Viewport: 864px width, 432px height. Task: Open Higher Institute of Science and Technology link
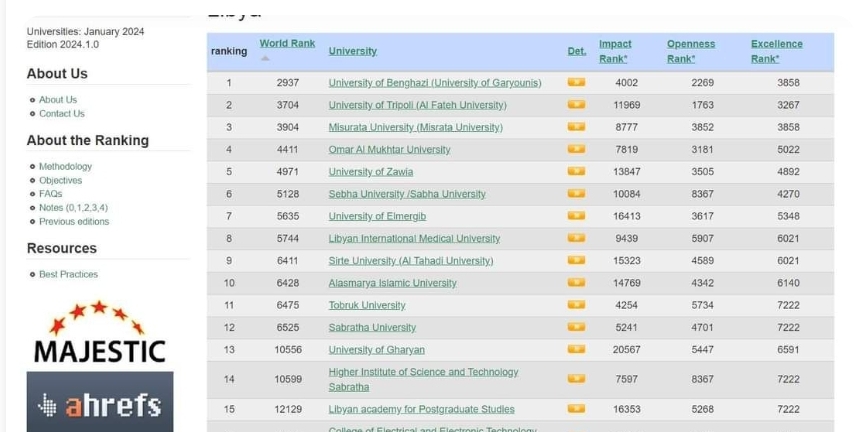pos(423,380)
